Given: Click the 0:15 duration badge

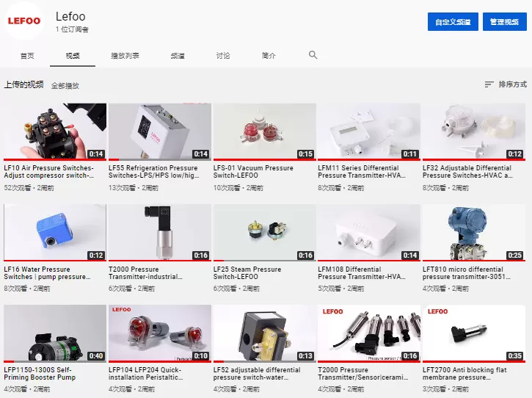Looking at the screenshot, I should coord(305,154).
